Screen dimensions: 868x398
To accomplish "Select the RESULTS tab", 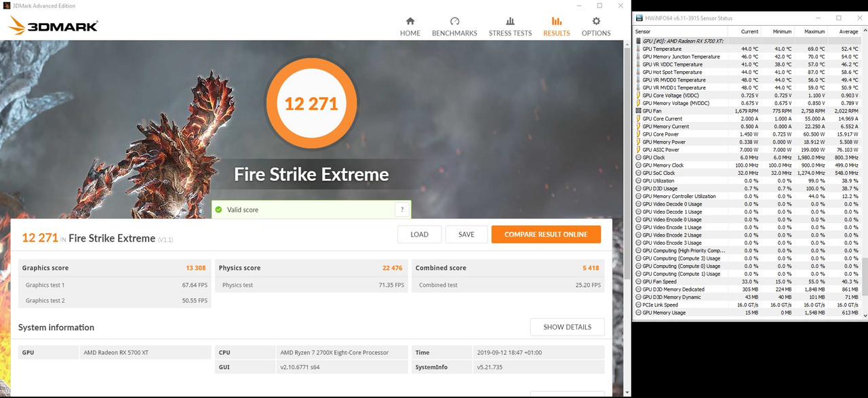I will pyautogui.click(x=556, y=26).
